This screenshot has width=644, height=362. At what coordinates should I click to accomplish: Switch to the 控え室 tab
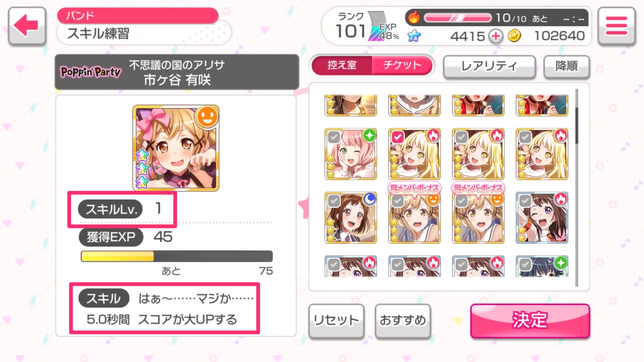point(342,65)
